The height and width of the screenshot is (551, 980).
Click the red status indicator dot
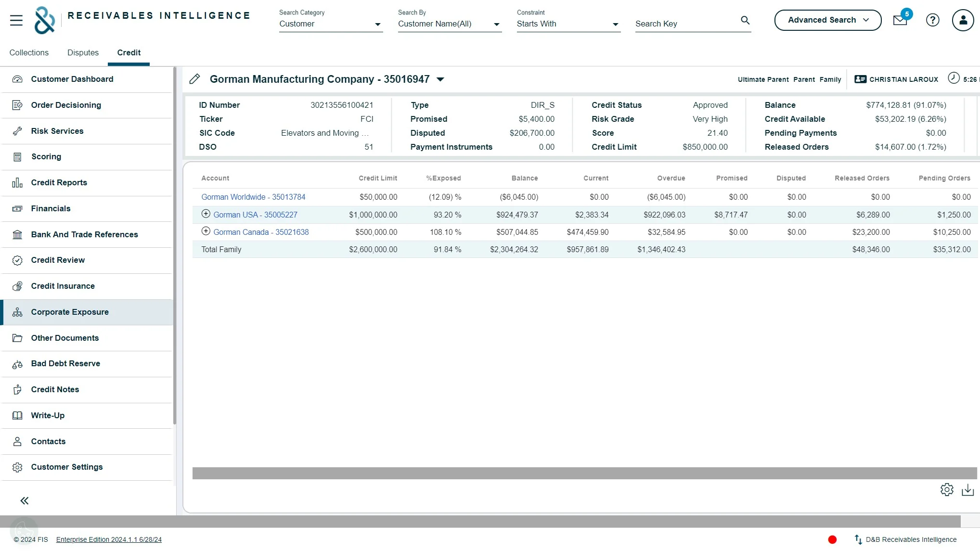pos(832,539)
